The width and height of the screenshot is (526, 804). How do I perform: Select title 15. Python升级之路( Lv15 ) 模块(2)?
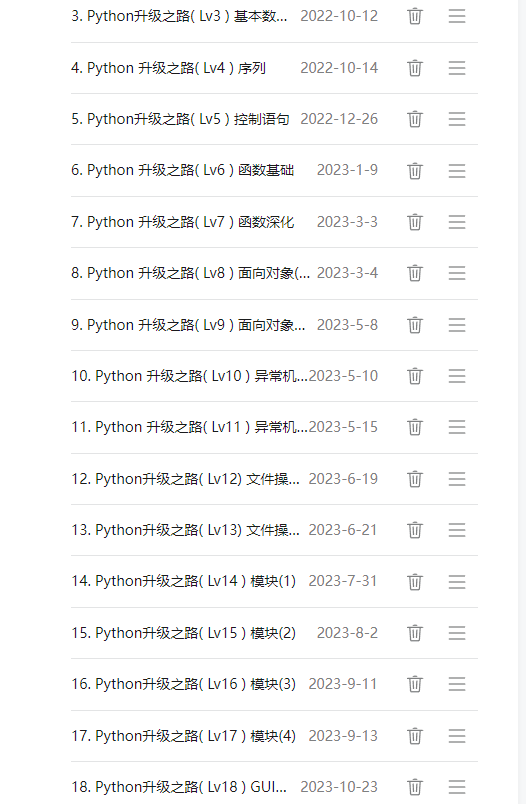click(184, 633)
